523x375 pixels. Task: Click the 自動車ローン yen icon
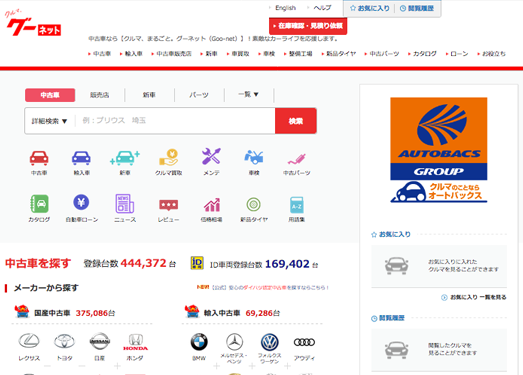click(x=81, y=202)
